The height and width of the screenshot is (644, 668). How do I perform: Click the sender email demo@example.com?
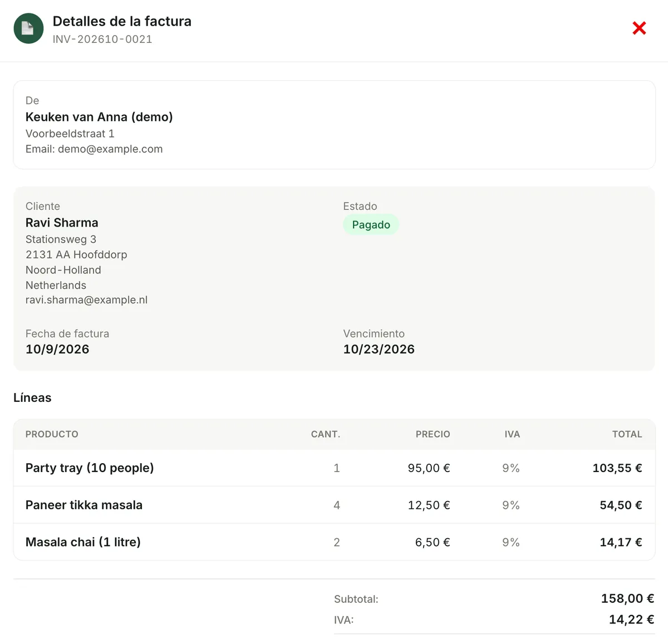(x=110, y=149)
